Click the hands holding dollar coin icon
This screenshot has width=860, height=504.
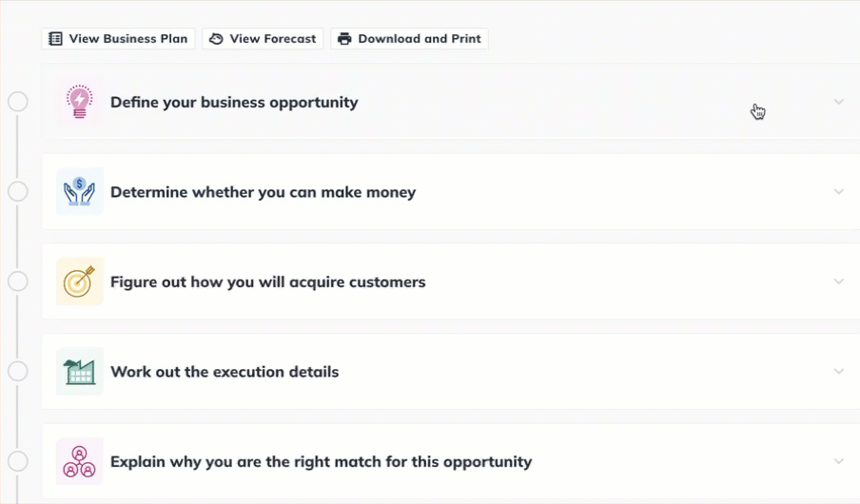point(80,192)
